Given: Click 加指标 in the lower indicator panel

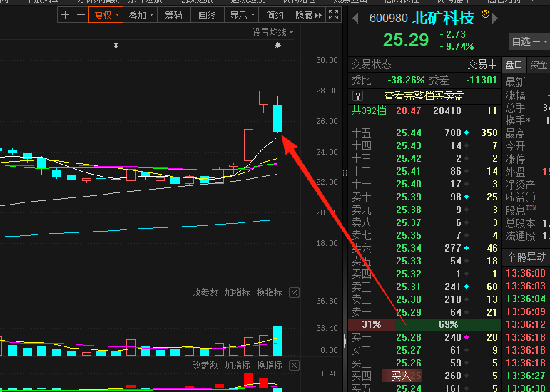Looking at the screenshot, I should point(237,366).
